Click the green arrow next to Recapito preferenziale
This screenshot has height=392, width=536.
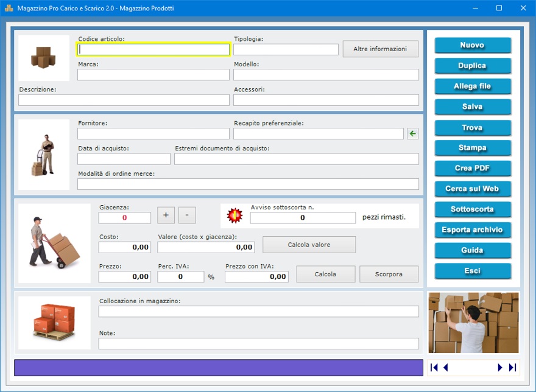click(412, 134)
